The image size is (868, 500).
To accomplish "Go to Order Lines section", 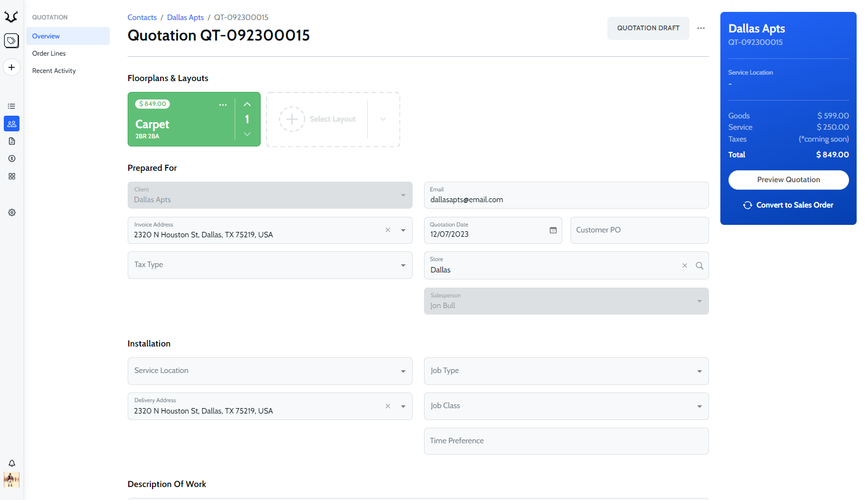I will [49, 54].
